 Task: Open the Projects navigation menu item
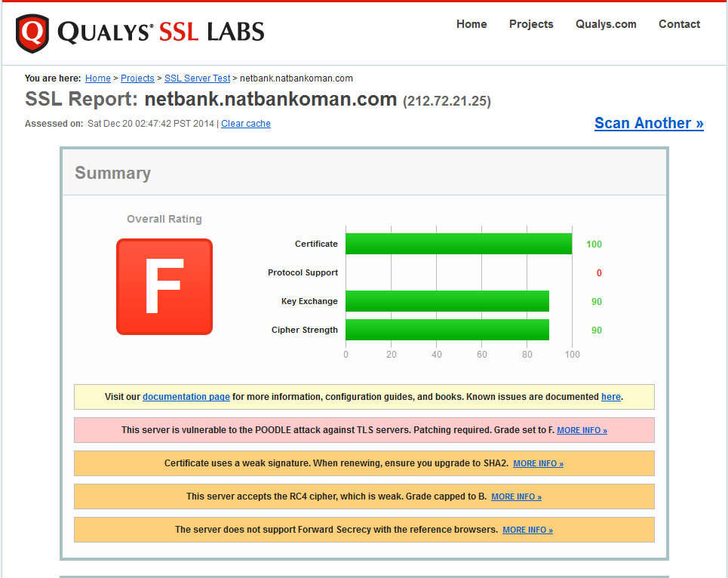[531, 24]
